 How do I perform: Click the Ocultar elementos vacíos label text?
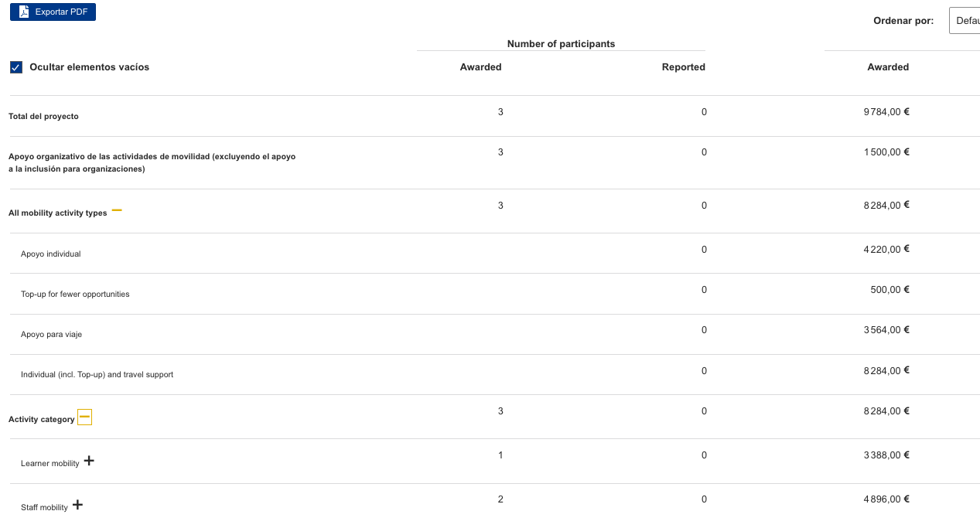89,67
